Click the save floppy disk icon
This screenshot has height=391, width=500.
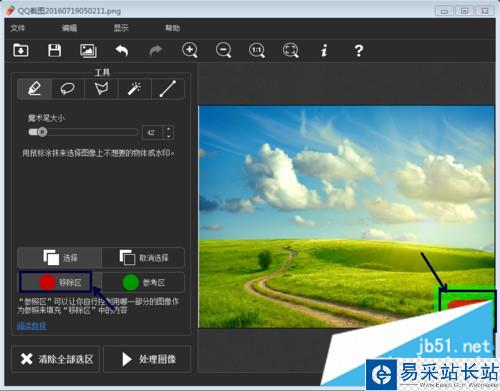pyautogui.click(x=54, y=50)
